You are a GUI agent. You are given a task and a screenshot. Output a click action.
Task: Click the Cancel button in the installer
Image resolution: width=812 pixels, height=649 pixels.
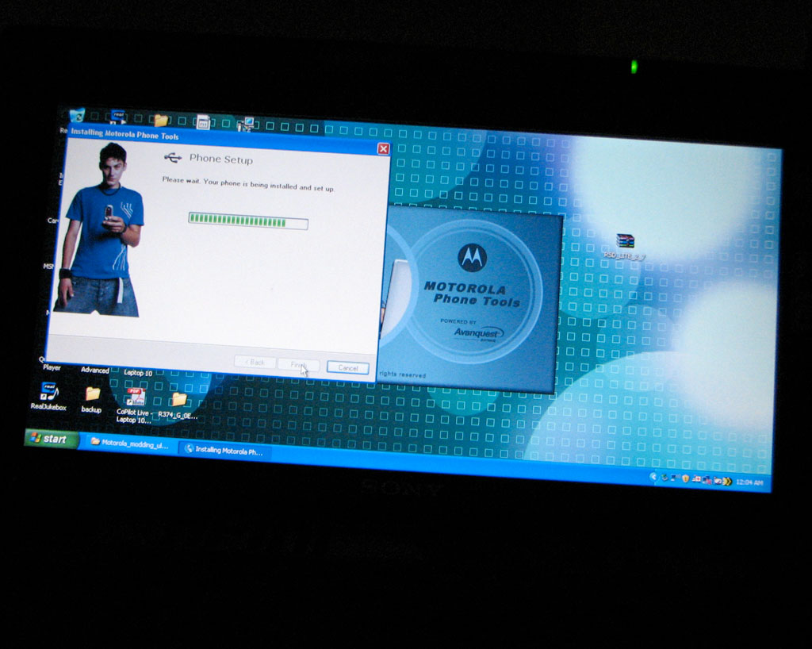tap(347, 368)
